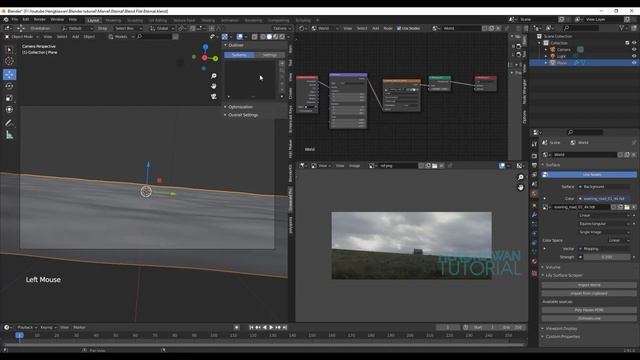
Task: Select the Rotate tool in viewport toolbar
Action: click(x=9, y=86)
